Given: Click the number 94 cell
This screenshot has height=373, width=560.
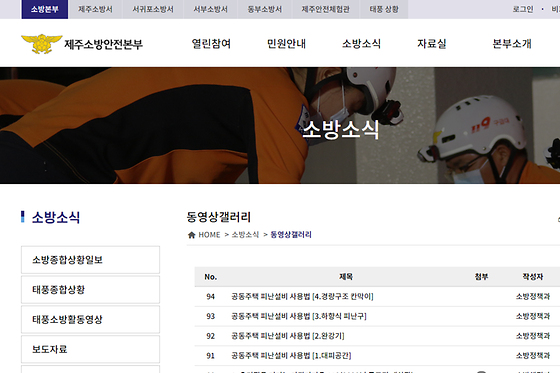Looking at the screenshot, I should pos(211,297).
